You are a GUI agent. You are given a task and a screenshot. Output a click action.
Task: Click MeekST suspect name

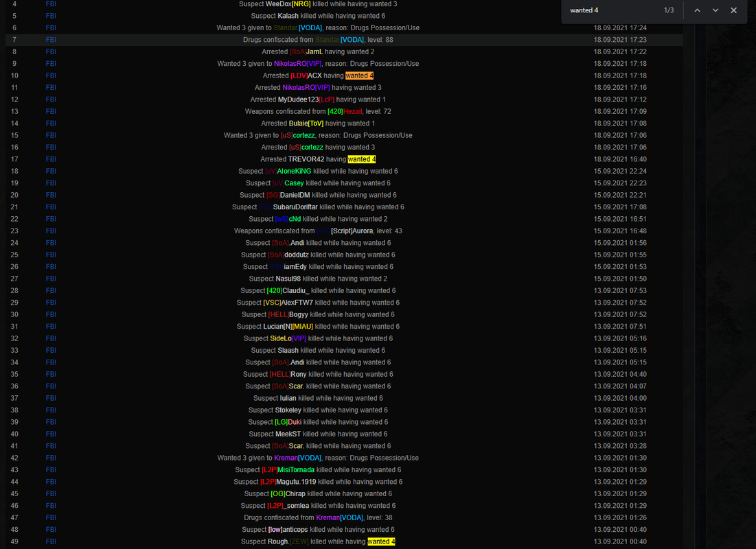coord(288,434)
